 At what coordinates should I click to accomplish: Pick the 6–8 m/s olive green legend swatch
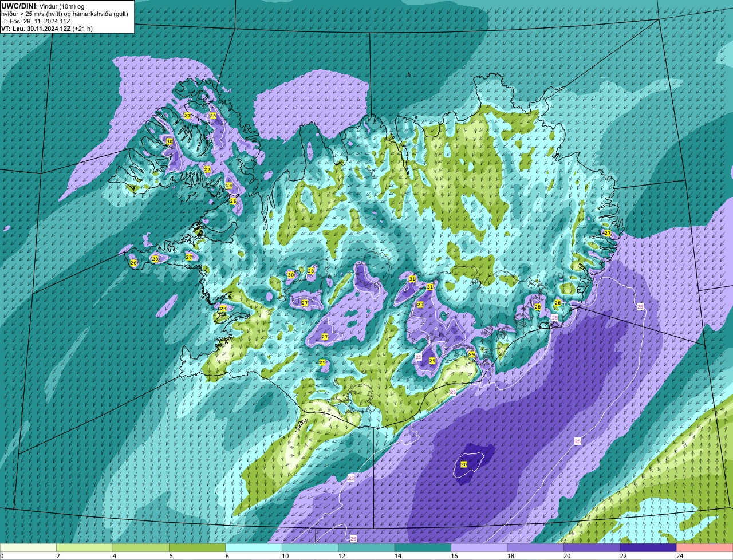tap(198, 547)
